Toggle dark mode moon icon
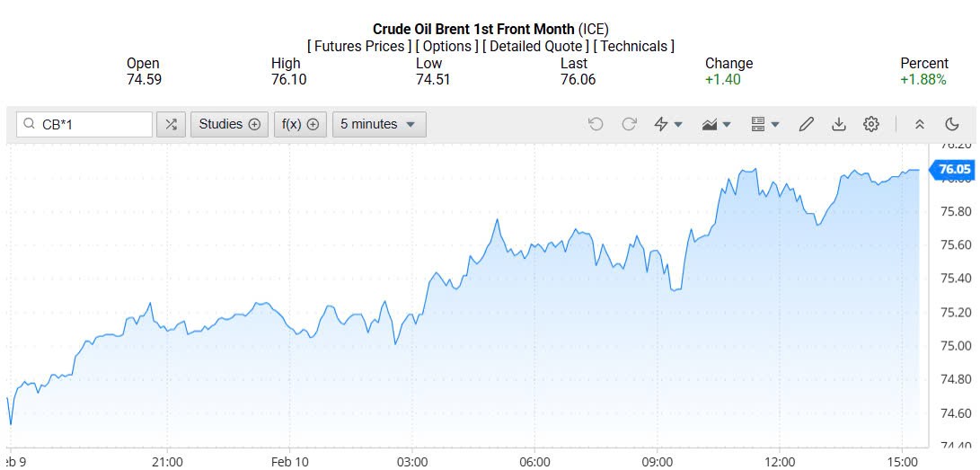 click(x=952, y=124)
